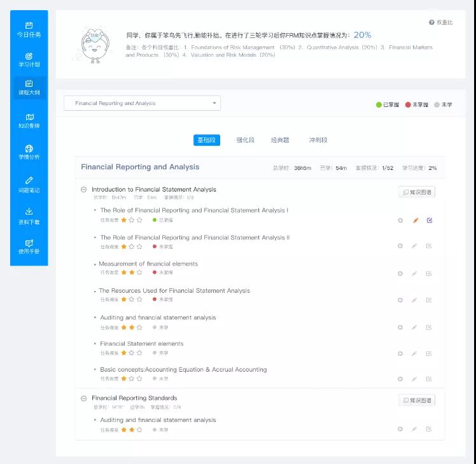Screen dimensions: 476x464
Task: Switch to the 冲刺段 tab
Action: [x=318, y=140]
